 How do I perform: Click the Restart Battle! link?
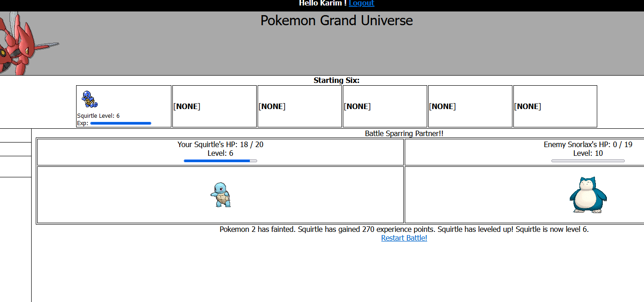[404, 238]
